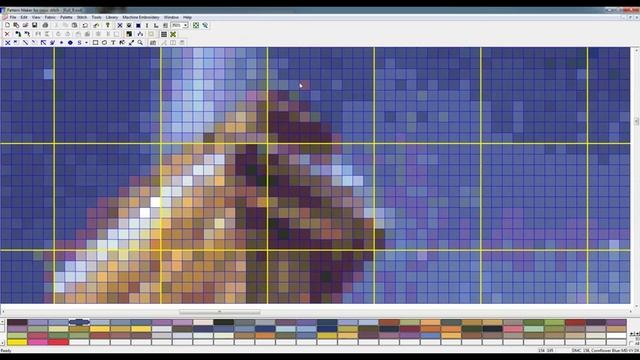Select the solid square view icon
The width and height of the screenshot is (640, 360).
[138, 25]
